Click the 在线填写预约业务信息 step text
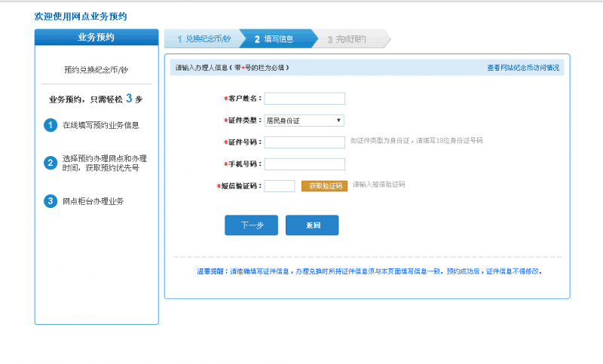 point(100,125)
